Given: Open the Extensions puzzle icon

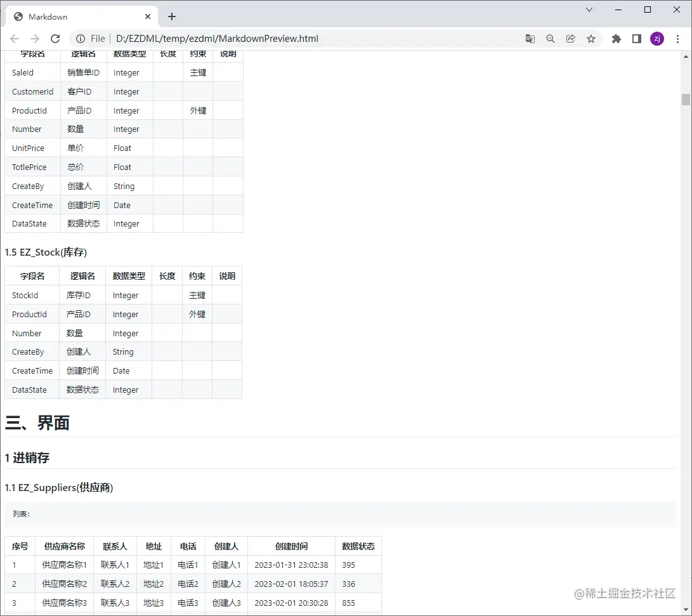Looking at the screenshot, I should point(616,39).
